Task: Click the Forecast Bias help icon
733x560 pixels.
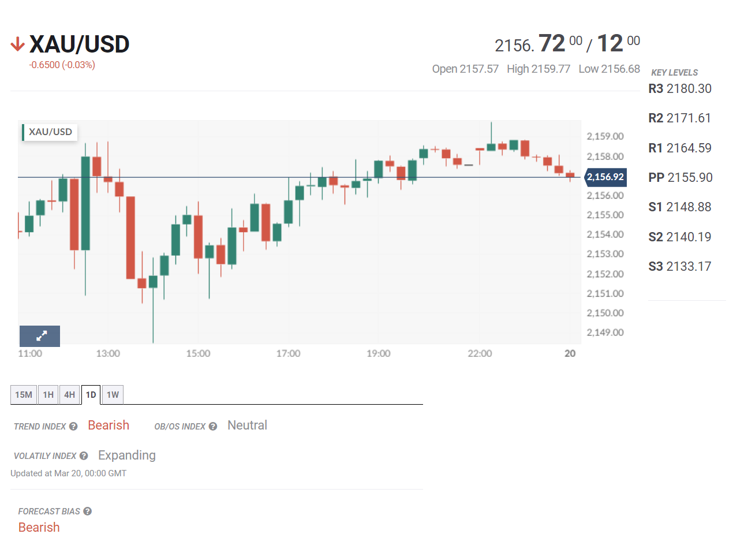Action: pyautogui.click(x=88, y=512)
